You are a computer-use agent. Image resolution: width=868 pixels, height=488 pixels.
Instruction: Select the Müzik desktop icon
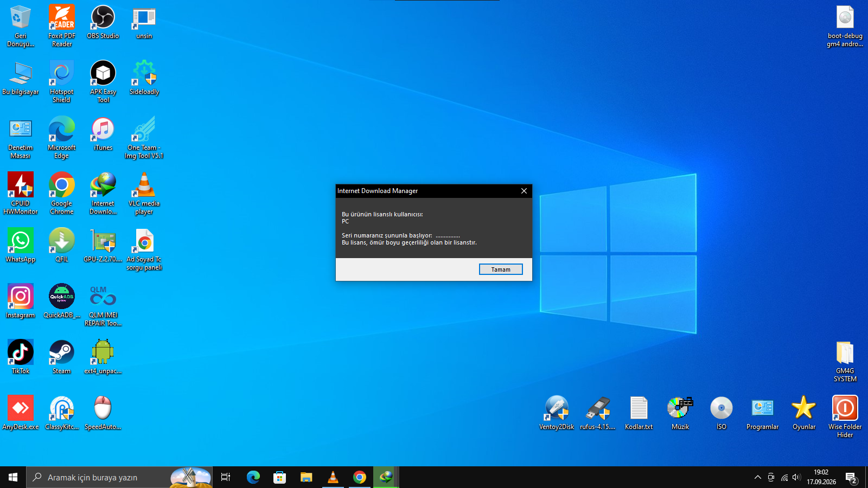point(680,413)
